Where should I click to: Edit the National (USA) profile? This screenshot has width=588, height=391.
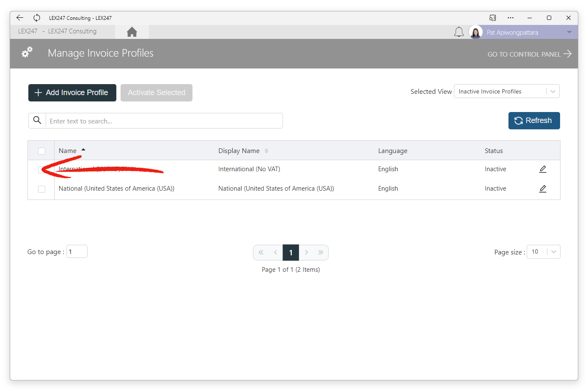(x=543, y=189)
